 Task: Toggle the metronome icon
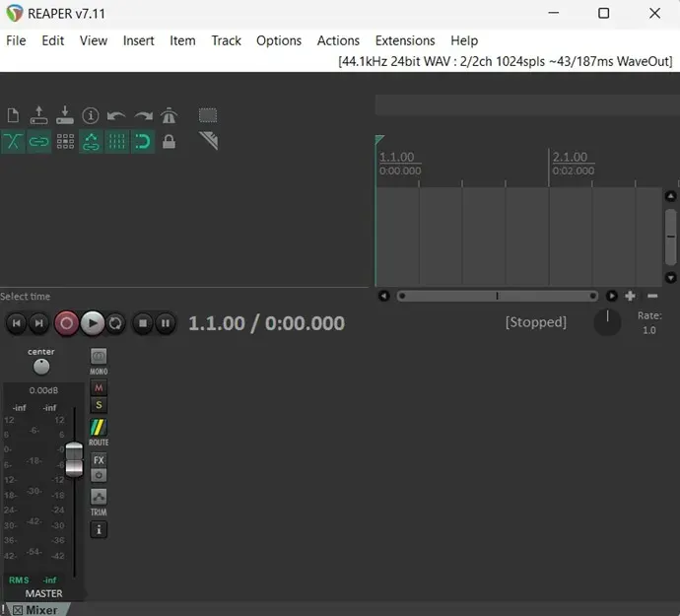coord(169,115)
